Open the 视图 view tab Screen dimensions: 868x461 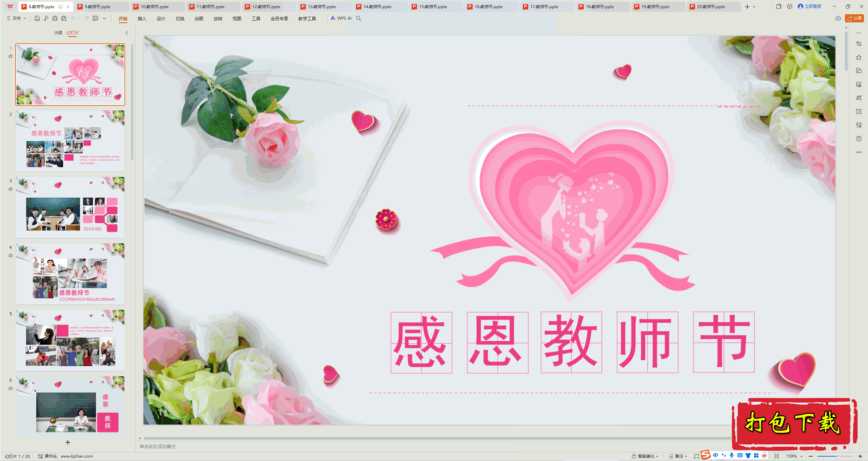237,19
